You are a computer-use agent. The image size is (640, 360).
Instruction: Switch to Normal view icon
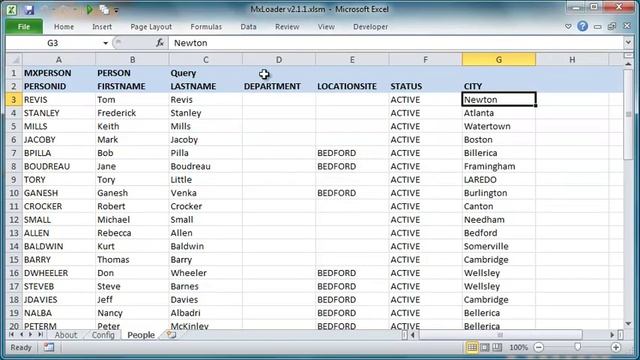pos(472,347)
